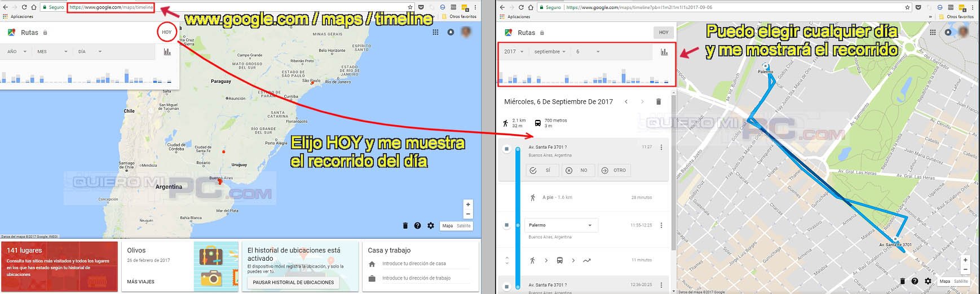Open Google apps grid in left window
Image resolution: width=980 pixels, height=294 pixels.
[x=435, y=32]
